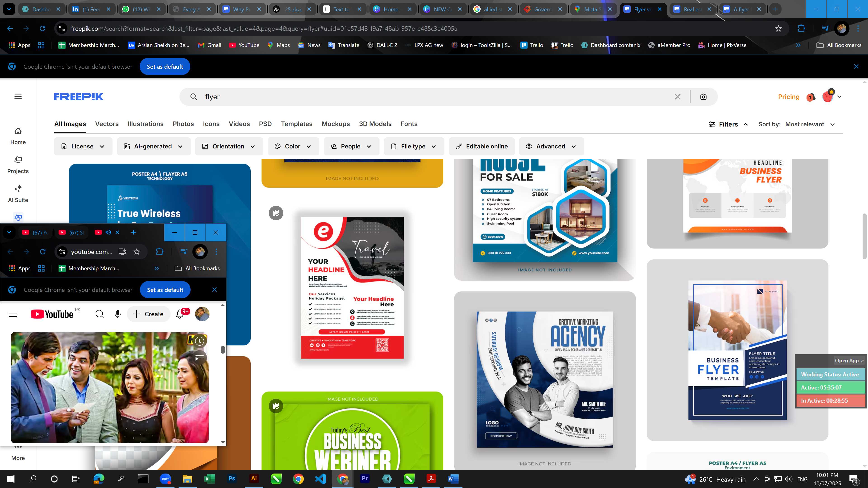This screenshot has width=868, height=488.
Task: Open Chrome extensions puzzle icon
Action: tap(801, 29)
